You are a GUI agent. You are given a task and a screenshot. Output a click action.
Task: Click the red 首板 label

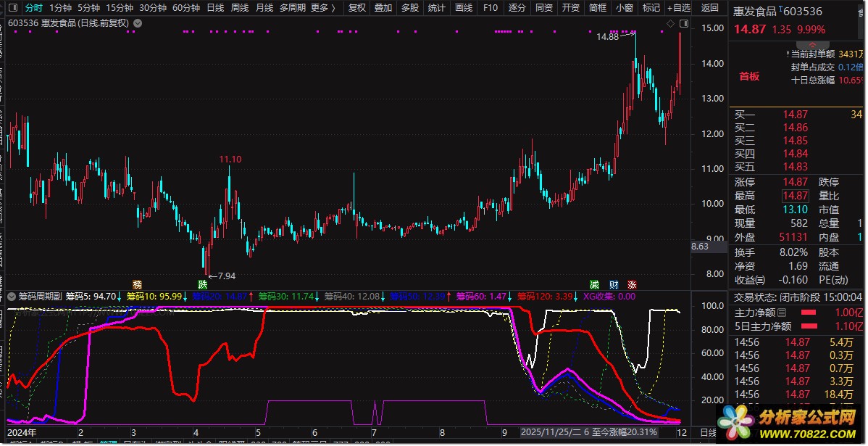[x=749, y=76]
